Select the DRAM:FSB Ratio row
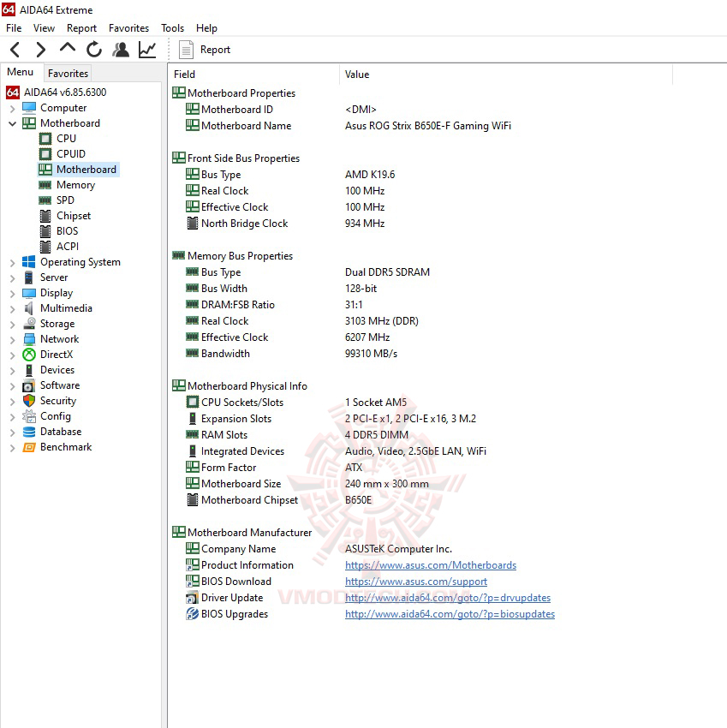Viewport: 727px width, 728px height. [274, 305]
